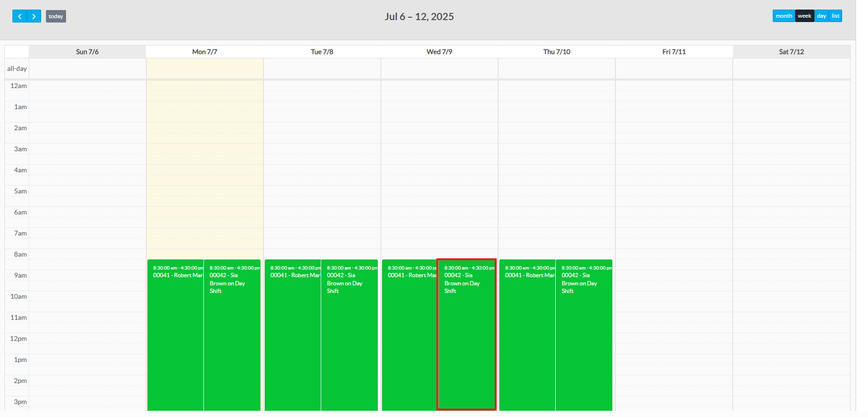Click the 12pm time label
The image size is (868, 417).
(x=19, y=338)
